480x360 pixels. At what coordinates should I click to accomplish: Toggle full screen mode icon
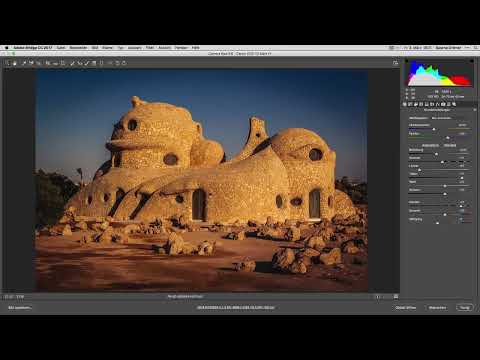[396, 63]
